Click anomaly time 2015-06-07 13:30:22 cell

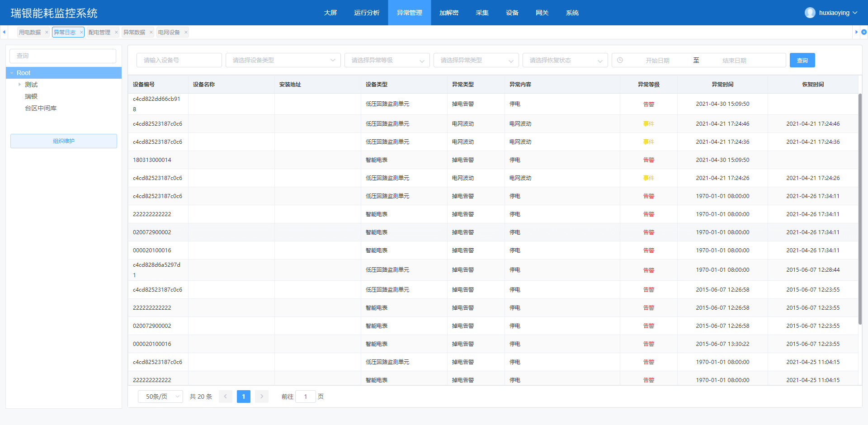[722, 344]
